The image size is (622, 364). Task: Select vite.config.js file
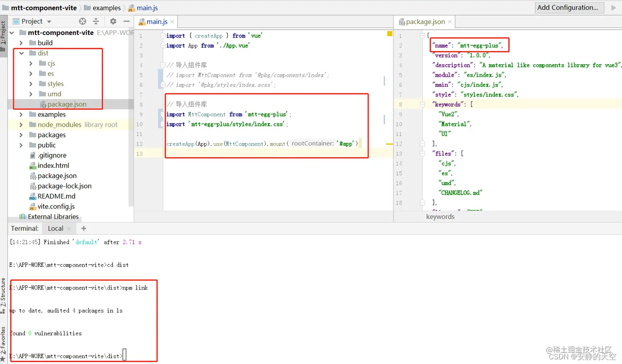tap(56, 206)
